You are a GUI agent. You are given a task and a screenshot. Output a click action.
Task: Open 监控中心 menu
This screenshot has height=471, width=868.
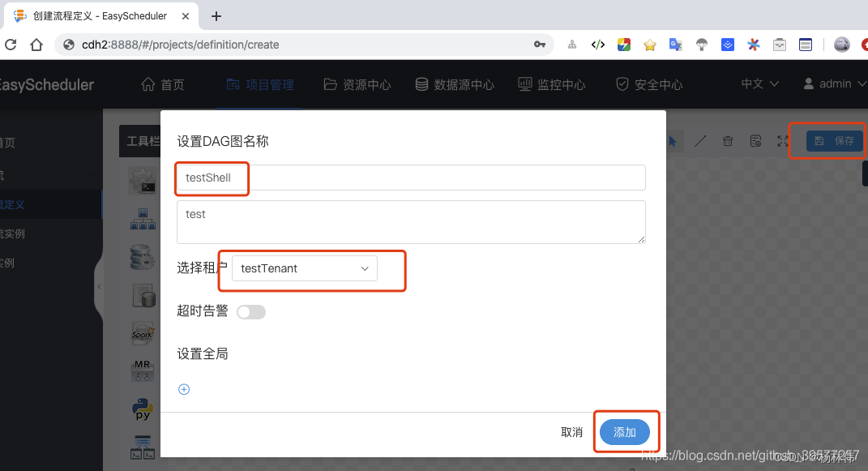point(551,84)
